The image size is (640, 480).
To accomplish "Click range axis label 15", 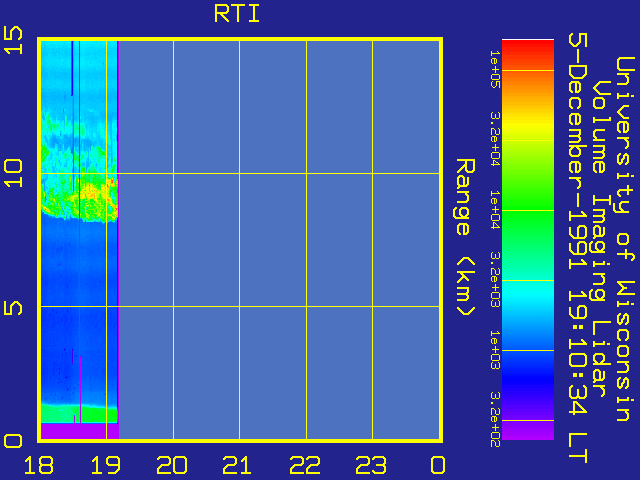I will (x=13, y=40).
